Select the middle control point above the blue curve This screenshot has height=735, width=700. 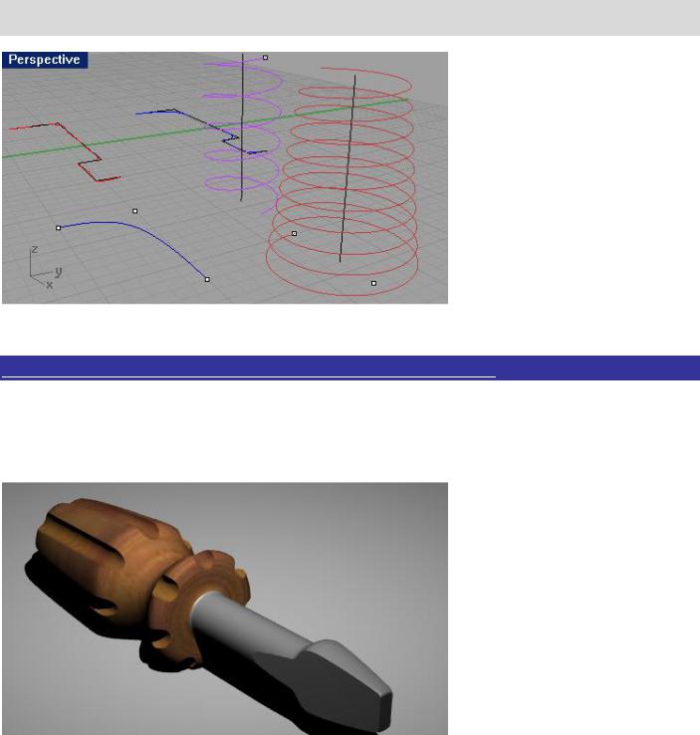pyautogui.click(x=135, y=211)
